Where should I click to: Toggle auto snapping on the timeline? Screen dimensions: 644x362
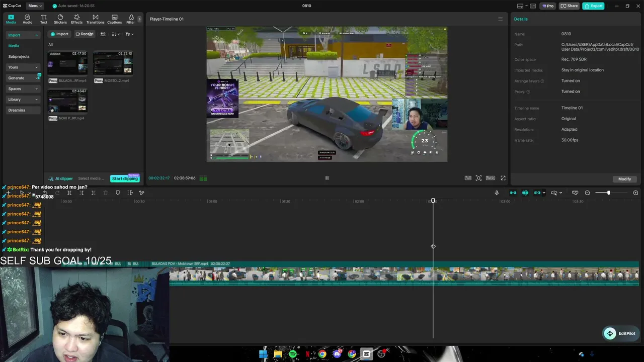(525, 193)
